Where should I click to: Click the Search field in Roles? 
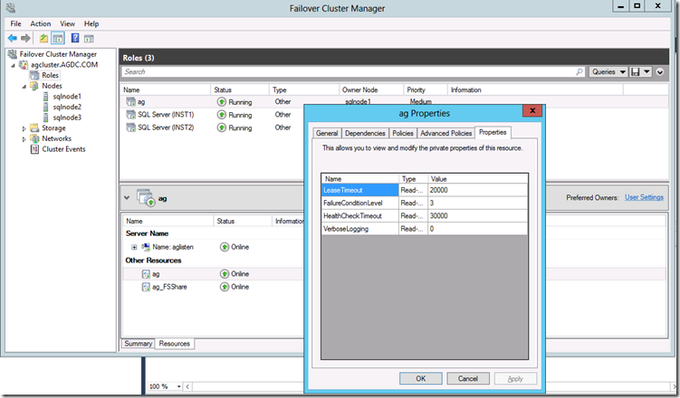point(349,72)
